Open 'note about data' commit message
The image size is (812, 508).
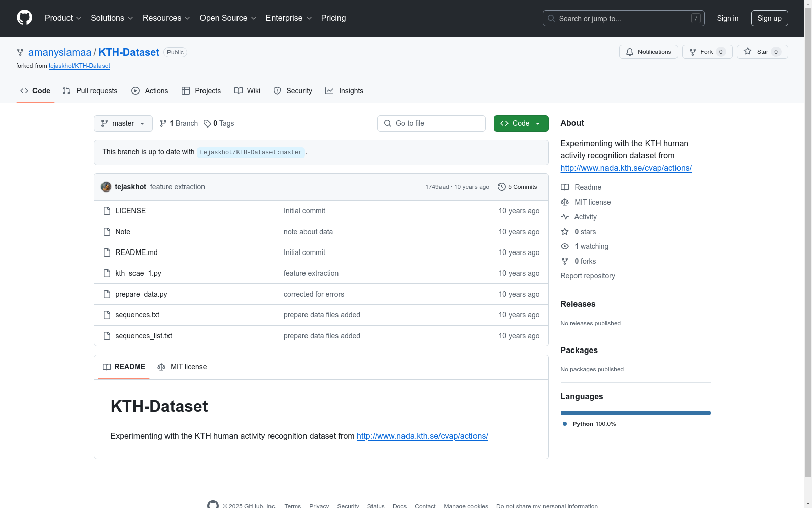[308, 232]
